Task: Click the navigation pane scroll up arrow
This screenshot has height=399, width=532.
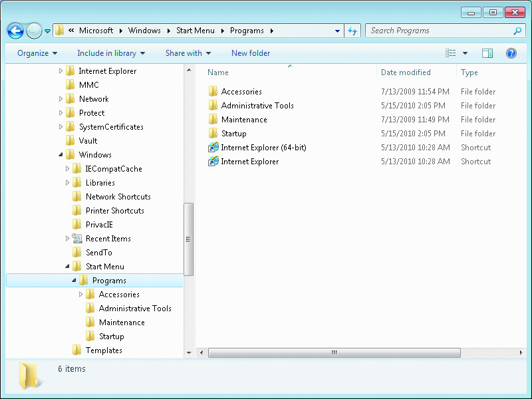Action: point(189,70)
